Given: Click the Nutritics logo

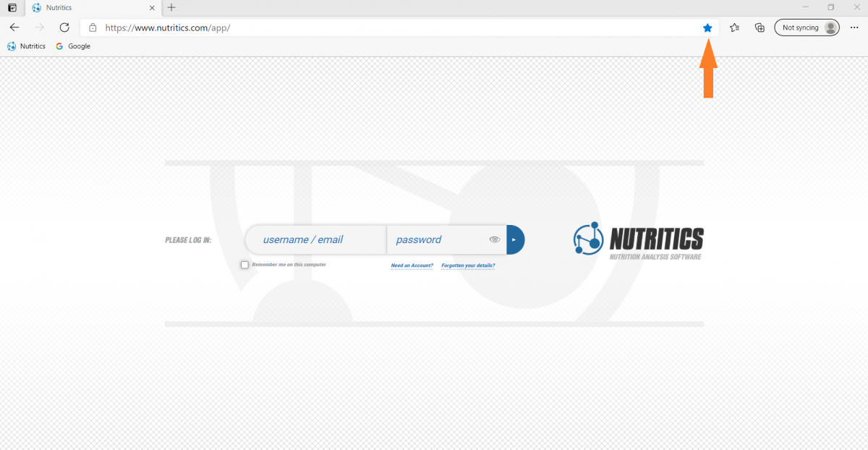Looking at the screenshot, I should click(x=638, y=239).
